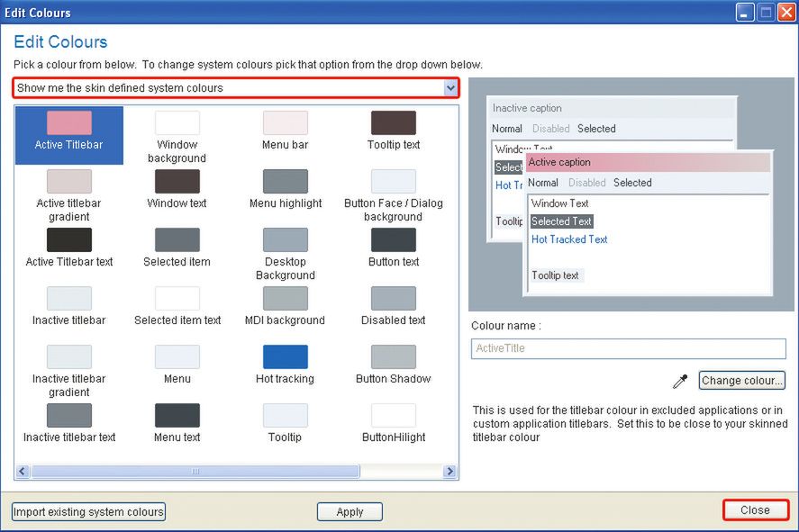The image size is (799, 532).
Task: Choose the Window text colour swatch
Action: pyautogui.click(x=177, y=182)
